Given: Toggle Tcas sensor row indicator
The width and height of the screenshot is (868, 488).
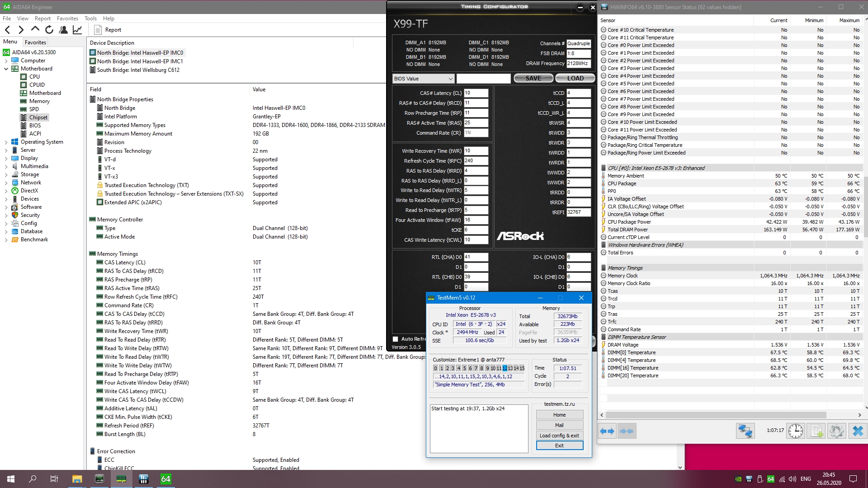Looking at the screenshot, I should click(604, 291).
